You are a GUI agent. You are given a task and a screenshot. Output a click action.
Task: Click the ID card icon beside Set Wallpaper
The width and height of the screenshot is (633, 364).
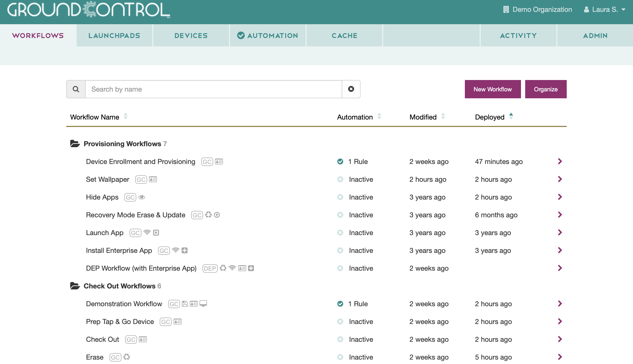tap(153, 180)
